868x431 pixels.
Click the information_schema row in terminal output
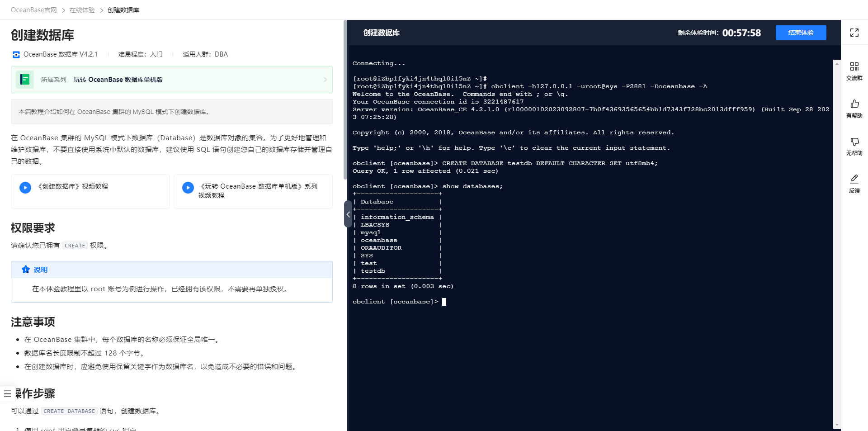(x=397, y=217)
